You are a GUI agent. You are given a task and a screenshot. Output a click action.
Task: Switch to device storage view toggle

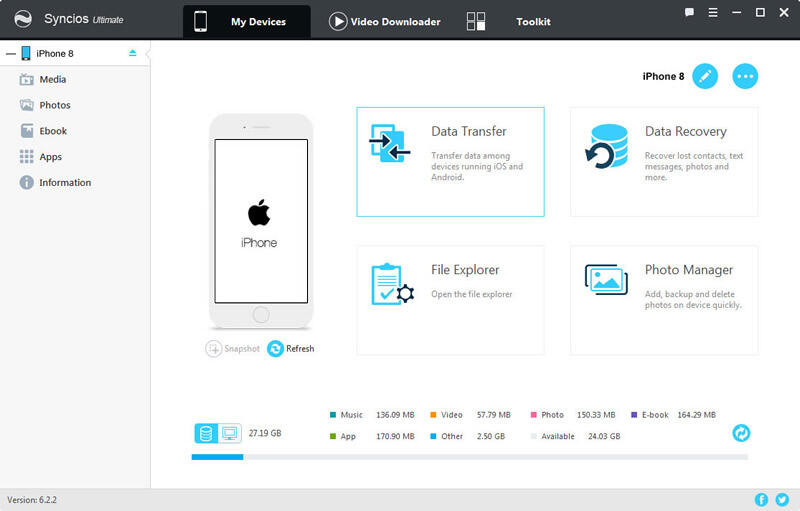206,433
